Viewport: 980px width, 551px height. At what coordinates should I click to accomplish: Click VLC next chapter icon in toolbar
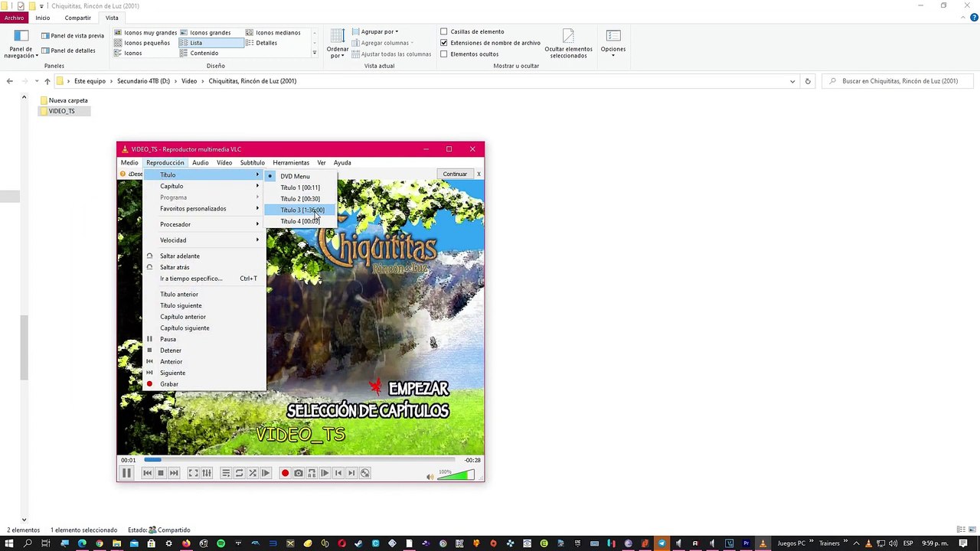coord(351,473)
